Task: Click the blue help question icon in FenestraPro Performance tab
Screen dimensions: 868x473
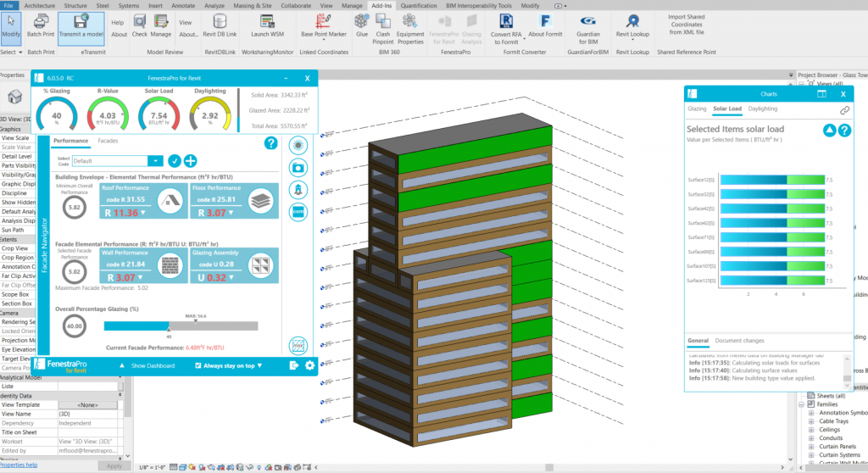Action: tap(270, 143)
